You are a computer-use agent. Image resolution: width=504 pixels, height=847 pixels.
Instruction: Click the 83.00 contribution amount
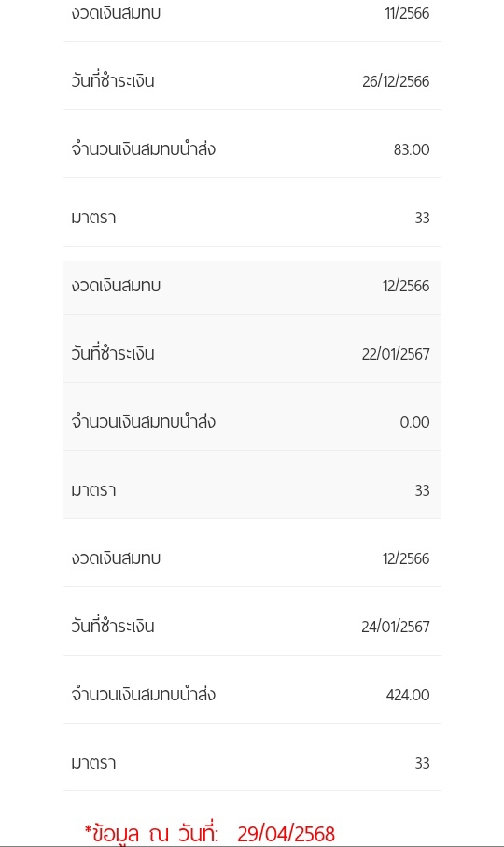tap(412, 149)
